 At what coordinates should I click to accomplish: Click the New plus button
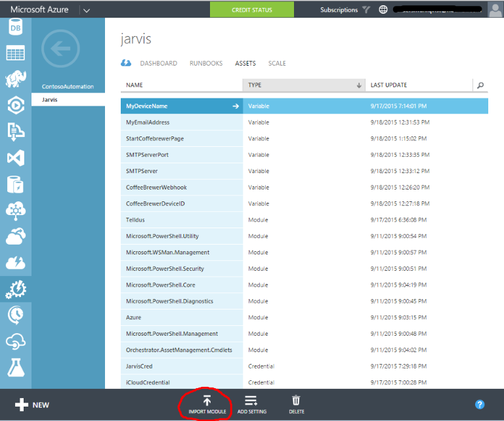point(32,405)
